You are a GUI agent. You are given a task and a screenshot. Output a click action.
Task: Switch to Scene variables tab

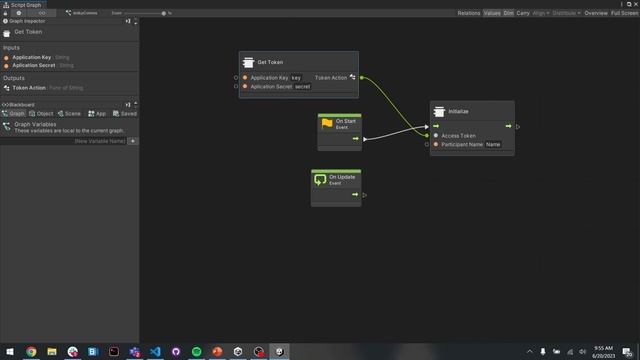click(x=69, y=113)
